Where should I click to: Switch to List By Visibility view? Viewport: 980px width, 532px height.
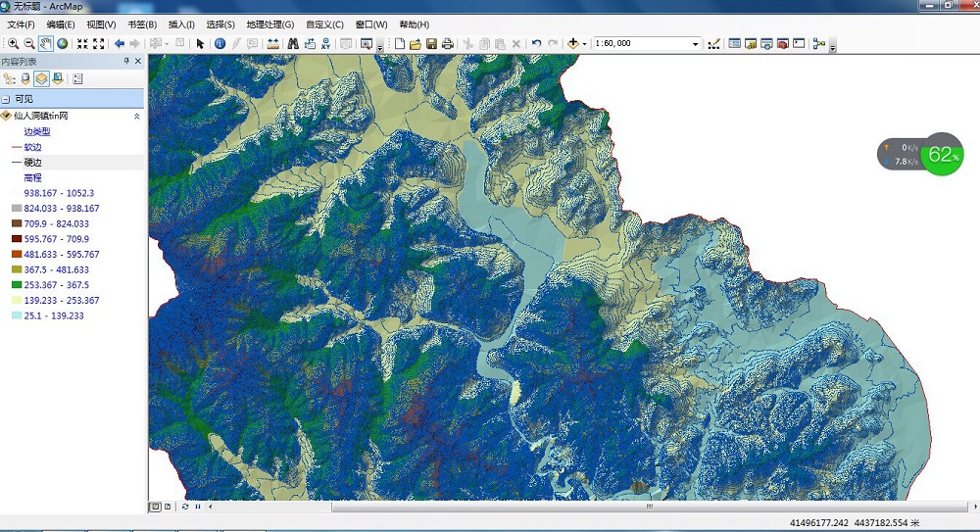tap(41, 79)
